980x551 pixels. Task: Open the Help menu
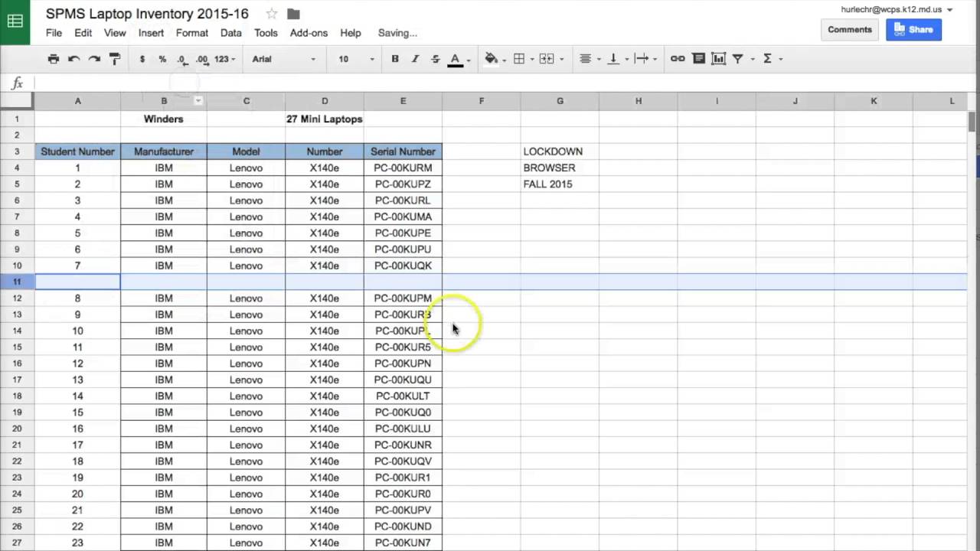[350, 33]
